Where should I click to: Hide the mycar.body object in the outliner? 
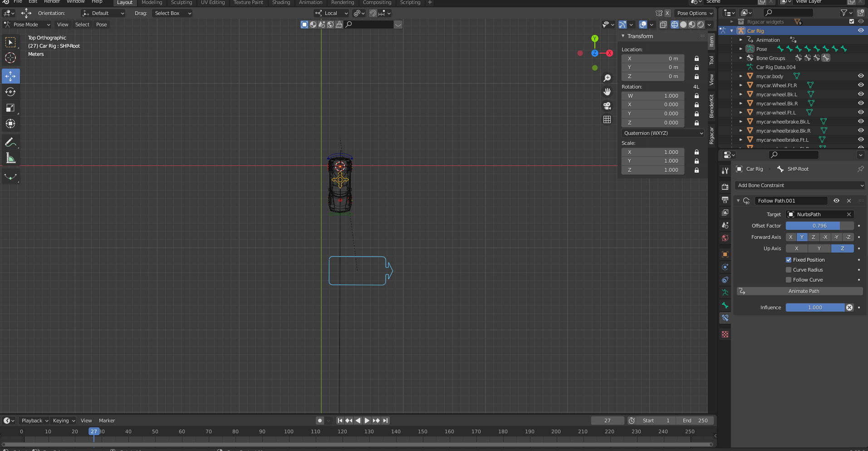coord(861,76)
